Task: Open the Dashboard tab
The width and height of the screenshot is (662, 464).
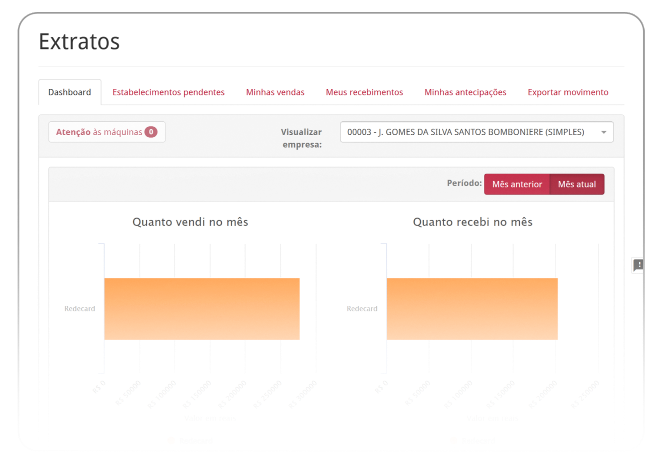Action: (x=70, y=92)
